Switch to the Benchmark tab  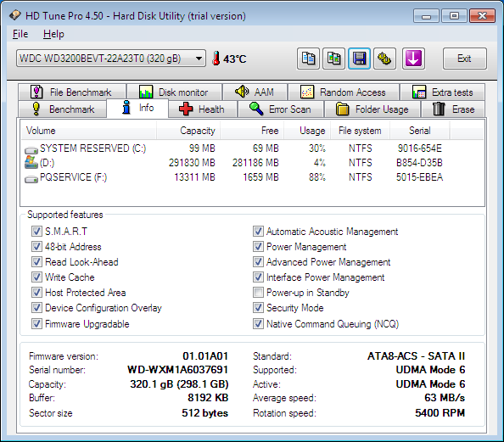pyautogui.click(x=62, y=109)
